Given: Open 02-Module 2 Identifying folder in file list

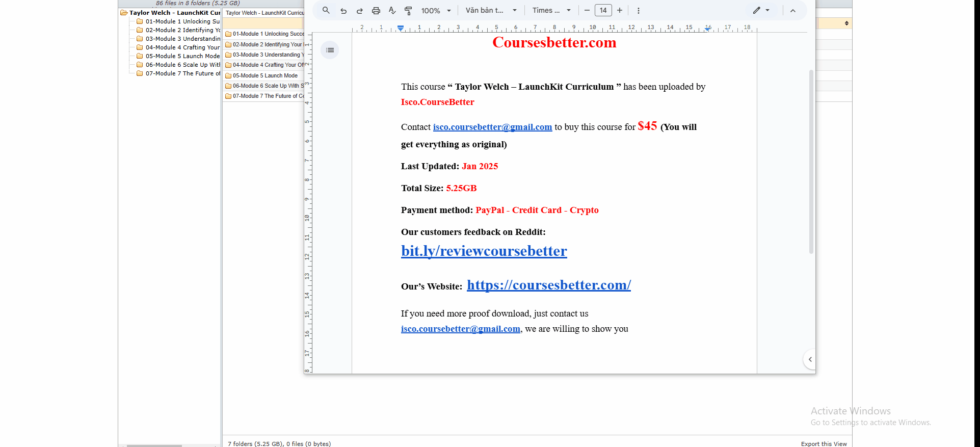Looking at the screenshot, I should pos(264,44).
